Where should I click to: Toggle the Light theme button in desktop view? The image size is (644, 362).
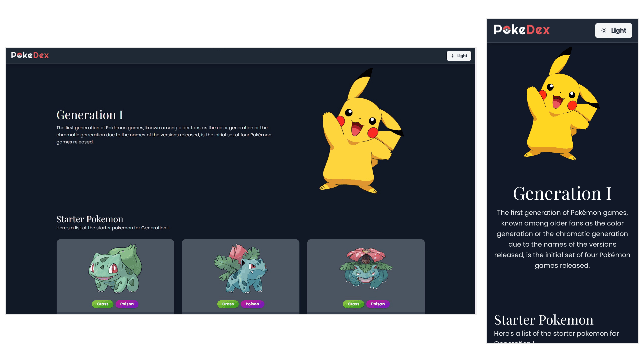point(459,56)
